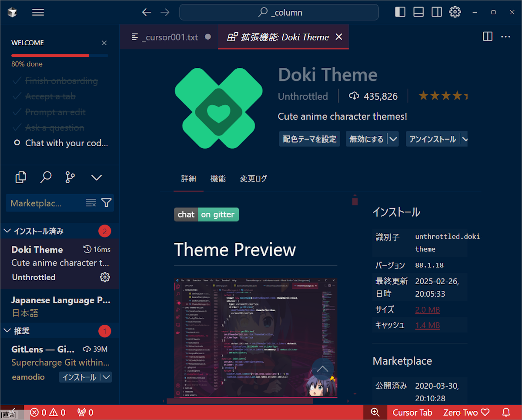
Task: Click the 435,826 install count
Action: pyautogui.click(x=373, y=96)
